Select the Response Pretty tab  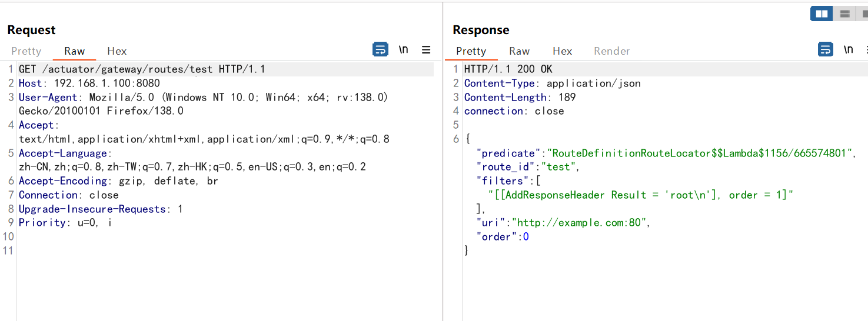[471, 51]
